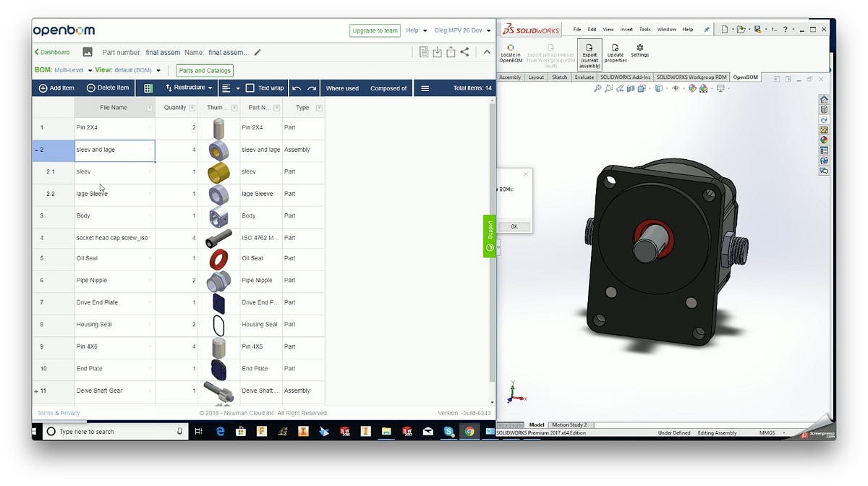
Task: Toggle the thumbnail grid view icon
Action: (x=148, y=88)
